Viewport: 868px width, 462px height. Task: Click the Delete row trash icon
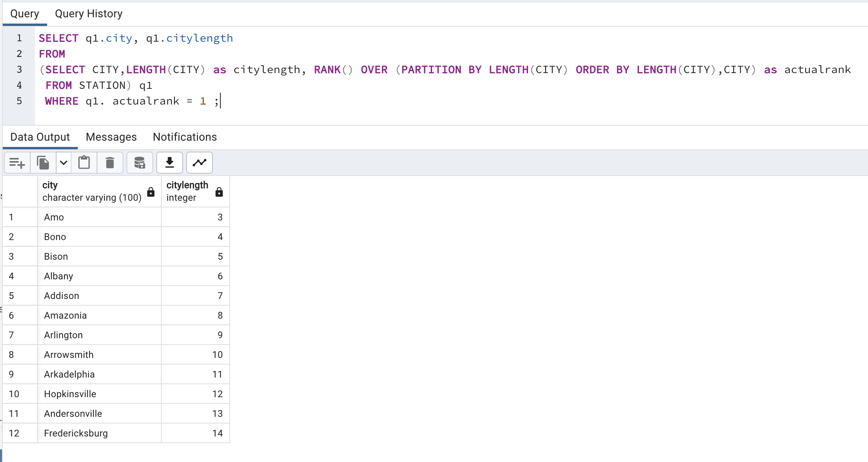tap(110, 163)
